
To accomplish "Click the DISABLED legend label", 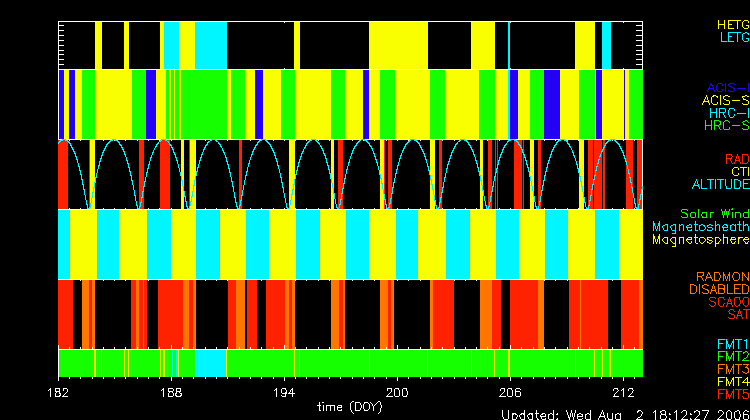I will point(718,289).
